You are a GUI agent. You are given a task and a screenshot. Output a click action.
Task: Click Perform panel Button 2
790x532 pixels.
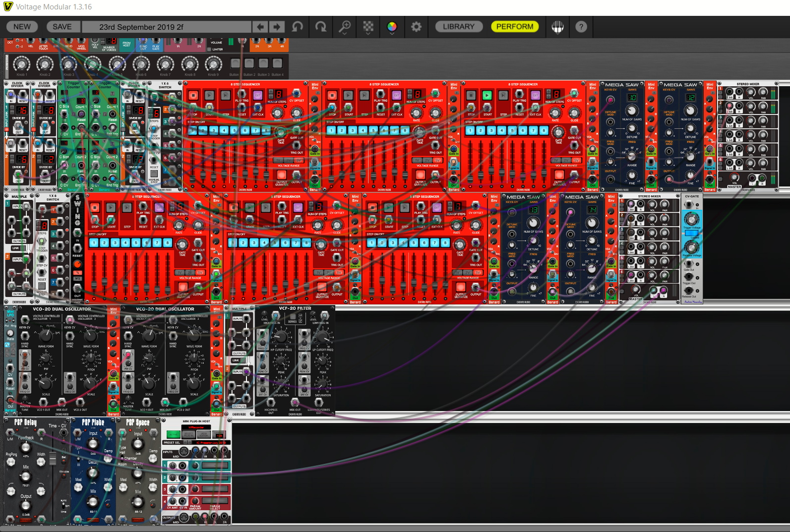point(249,63)
